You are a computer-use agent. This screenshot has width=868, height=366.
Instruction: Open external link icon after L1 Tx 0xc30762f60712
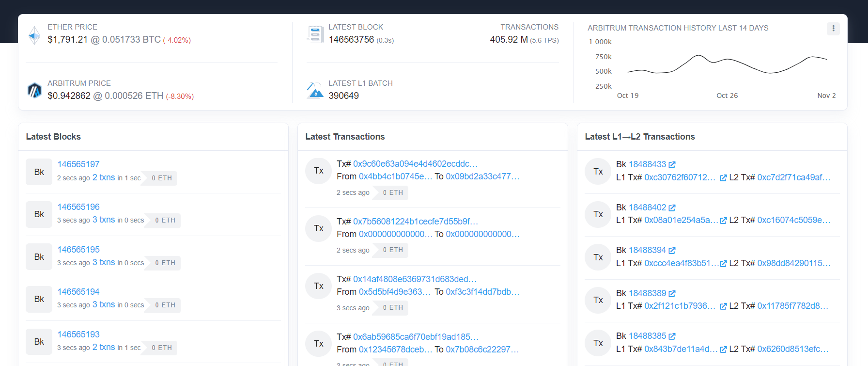click(723, 178)
